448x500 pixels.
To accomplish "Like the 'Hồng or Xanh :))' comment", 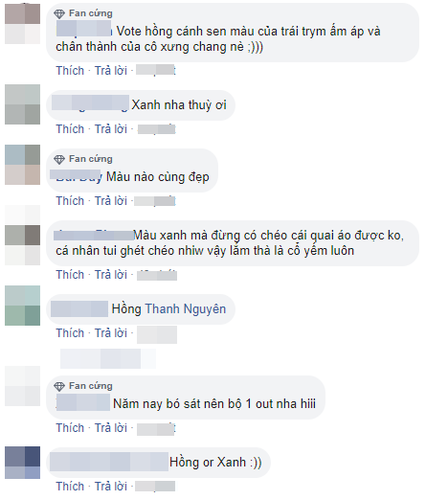I will (x=70, y=487).
